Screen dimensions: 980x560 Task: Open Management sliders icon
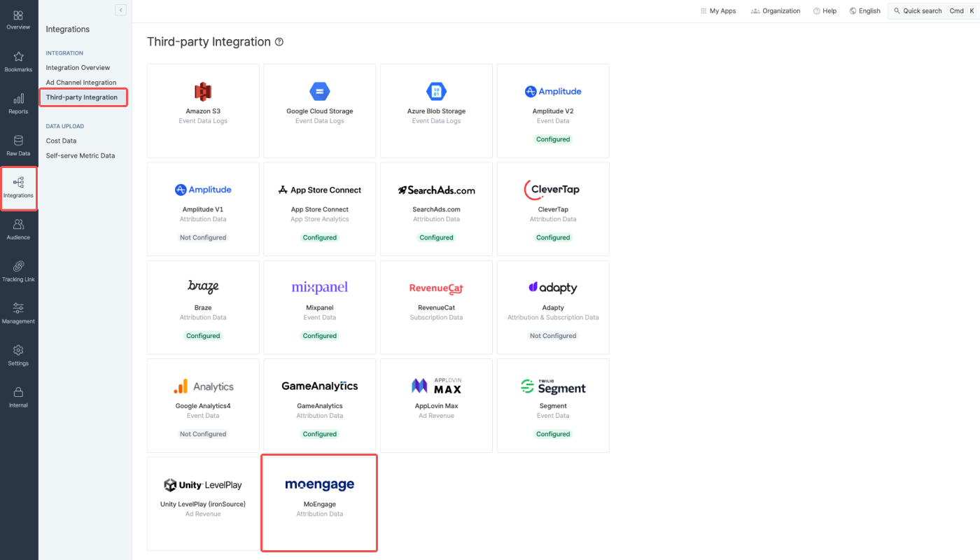coord(18,308)
